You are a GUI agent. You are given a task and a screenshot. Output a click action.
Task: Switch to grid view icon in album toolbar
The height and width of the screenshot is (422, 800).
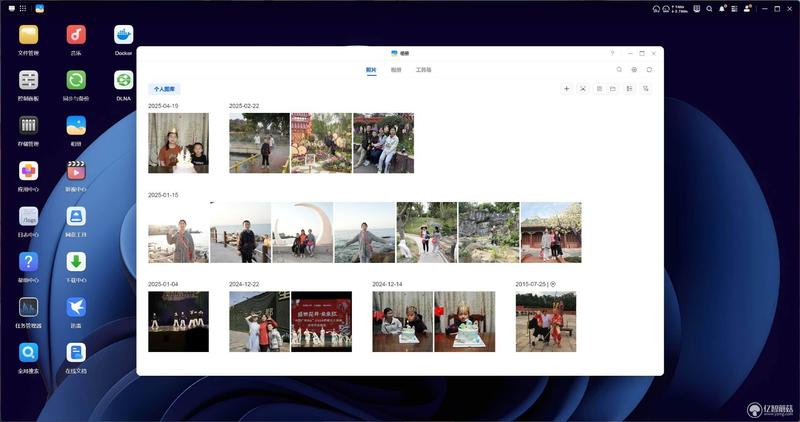point(599,89)
